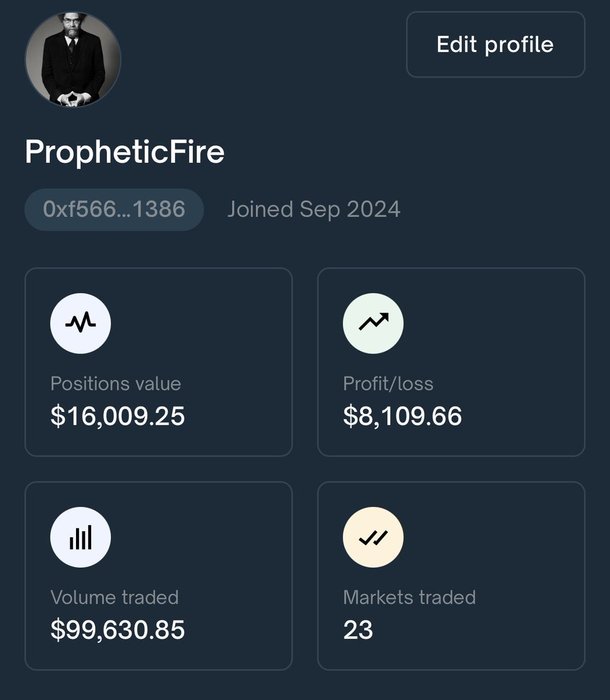
Task: Click the Profit/loss label
Action: [388, 383]
